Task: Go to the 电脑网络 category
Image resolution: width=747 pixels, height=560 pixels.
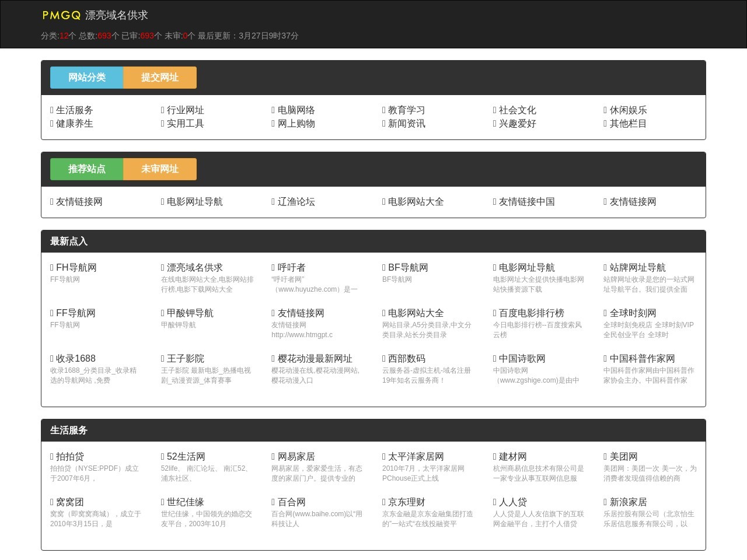Action: pos(296,110)
